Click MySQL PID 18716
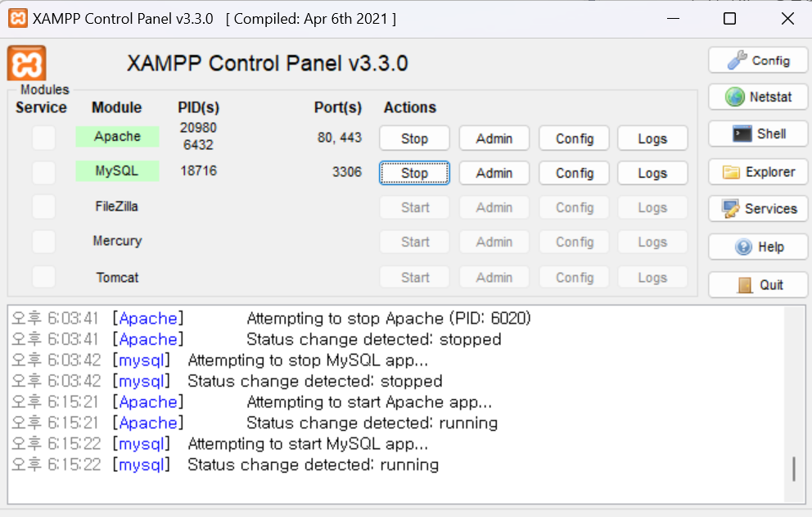 (x=198, y=170)
